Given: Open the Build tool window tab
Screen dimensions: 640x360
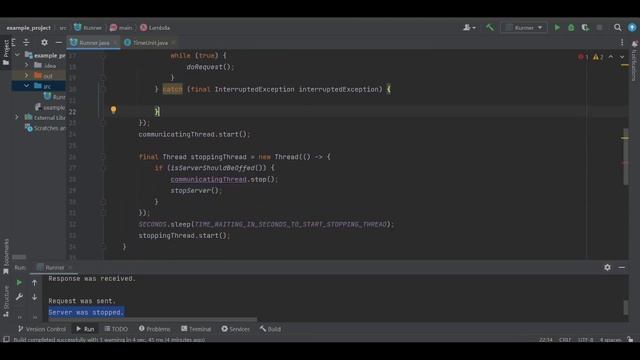Looking at the screenshot, I should click(x=270, y=329).
